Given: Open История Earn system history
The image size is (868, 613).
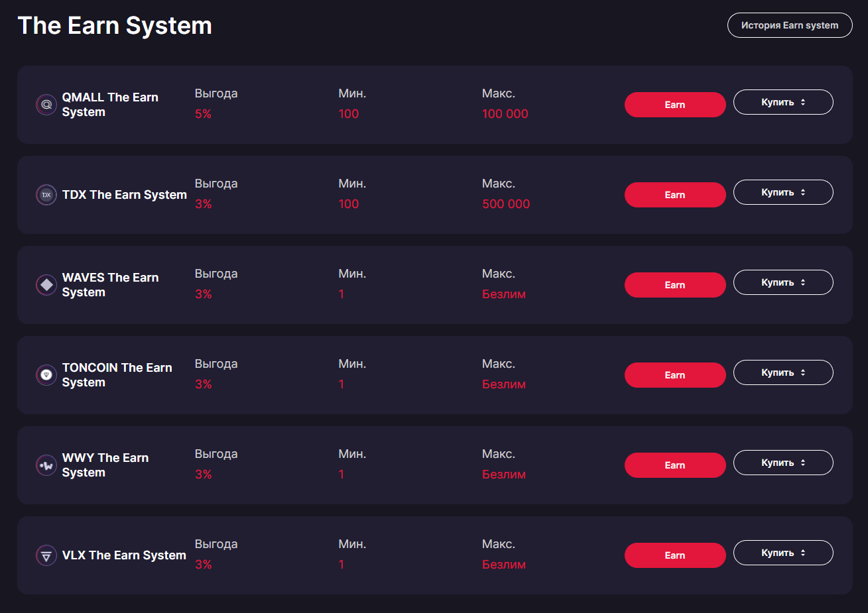Looking at the screenshot, I should click(789, 25).
